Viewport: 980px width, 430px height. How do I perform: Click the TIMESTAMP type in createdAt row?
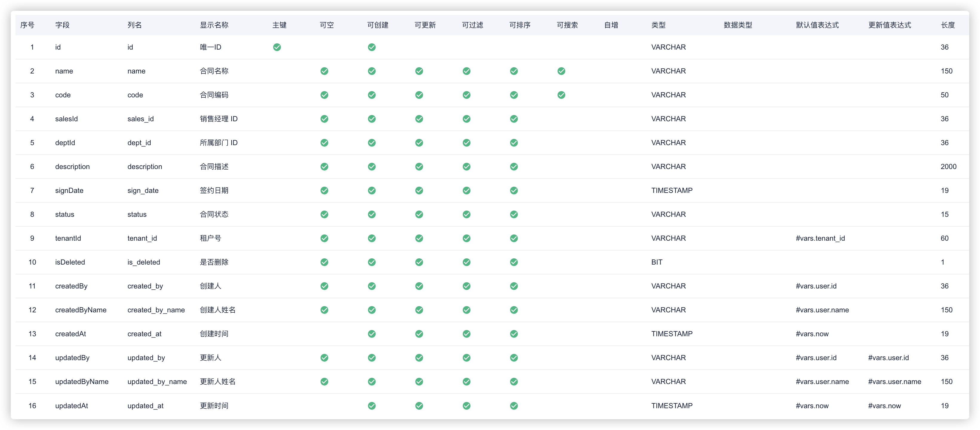click(x=671, y=334)
